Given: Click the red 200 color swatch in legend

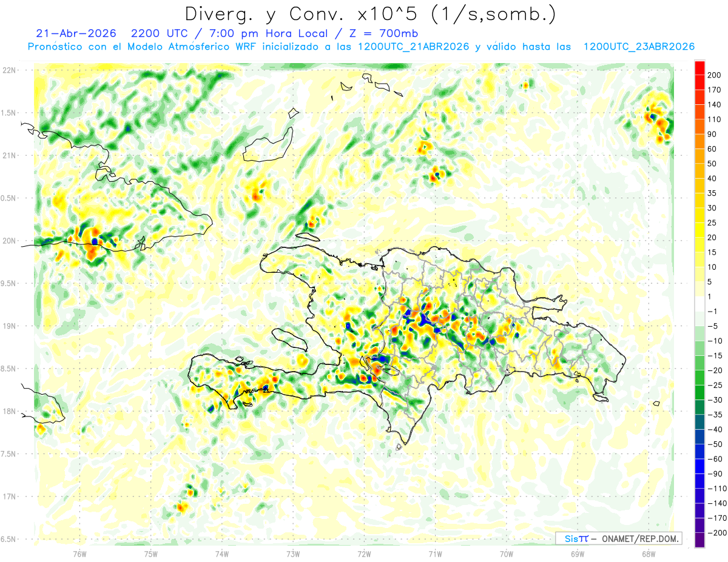Looking at the screenshot, I should pyautogui.click(x=699, y=68).
